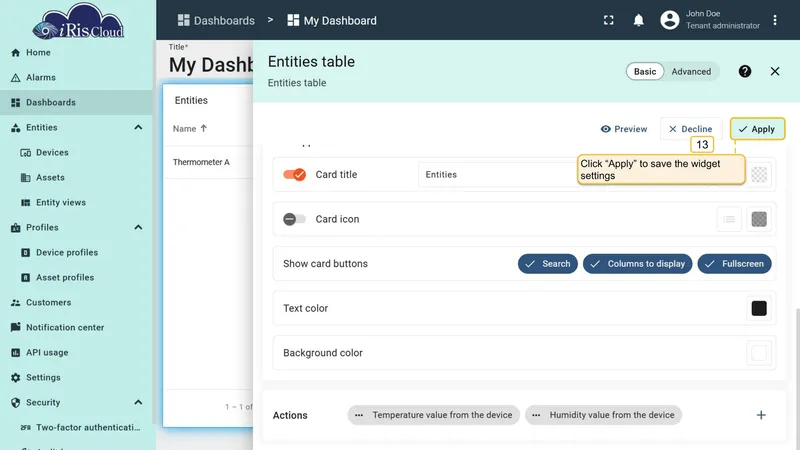Switch to Advanced mode

click(691, 71)
